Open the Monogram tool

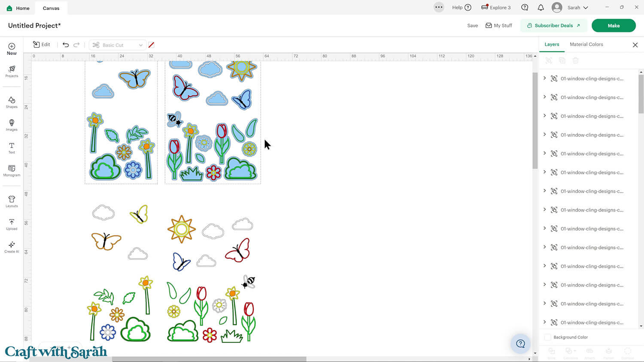coord(12,170)
